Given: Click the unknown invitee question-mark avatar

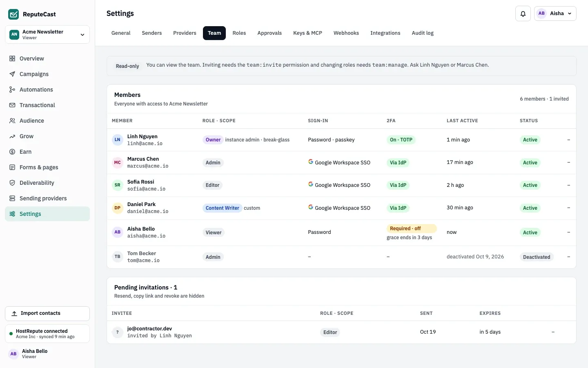Looking at the screenshot, I should tap(118, 332).
